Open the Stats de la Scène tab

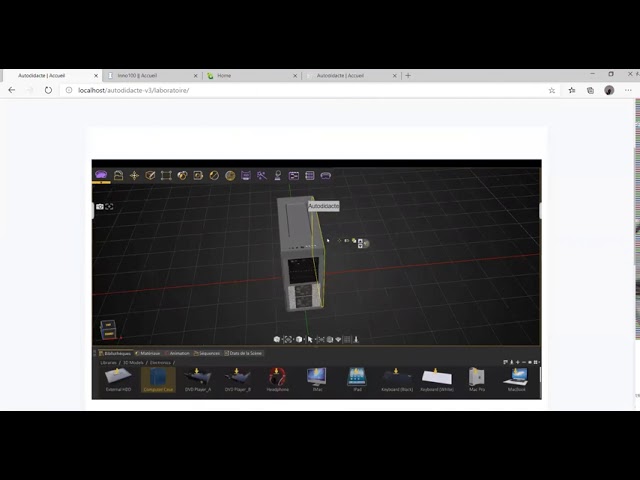(243, 353)
